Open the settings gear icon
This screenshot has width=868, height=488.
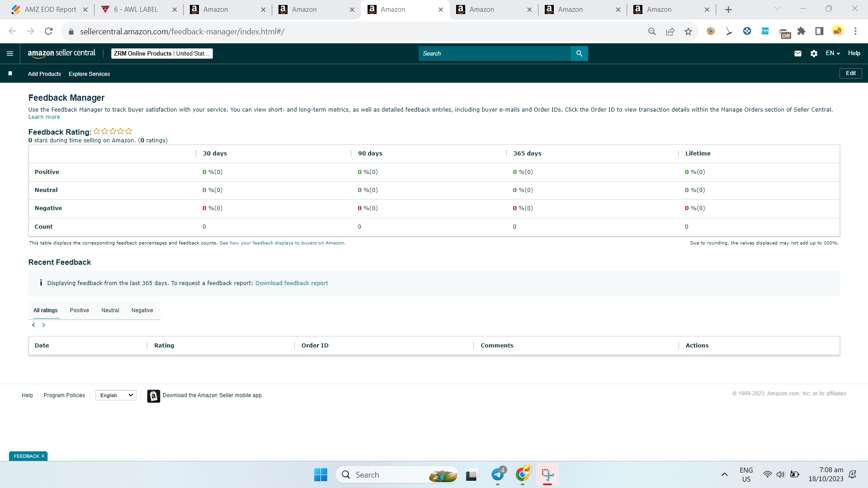tap(814, 53)
